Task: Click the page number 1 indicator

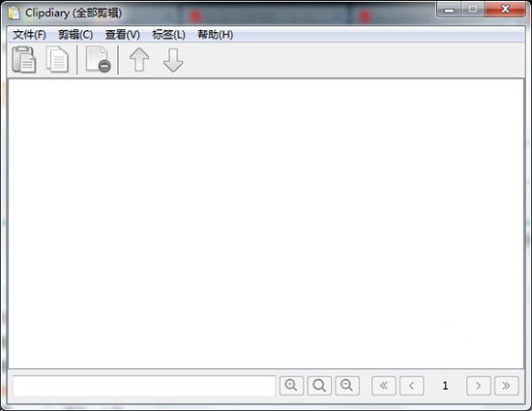Action: (445, 386)
